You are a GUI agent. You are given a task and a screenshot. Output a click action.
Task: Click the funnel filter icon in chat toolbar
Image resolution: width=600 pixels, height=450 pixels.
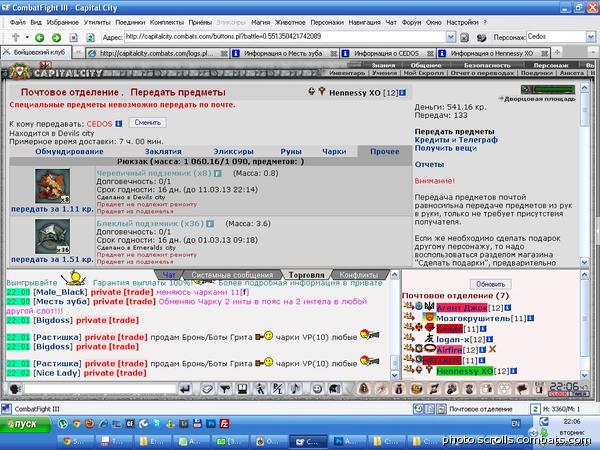[225, 389]
